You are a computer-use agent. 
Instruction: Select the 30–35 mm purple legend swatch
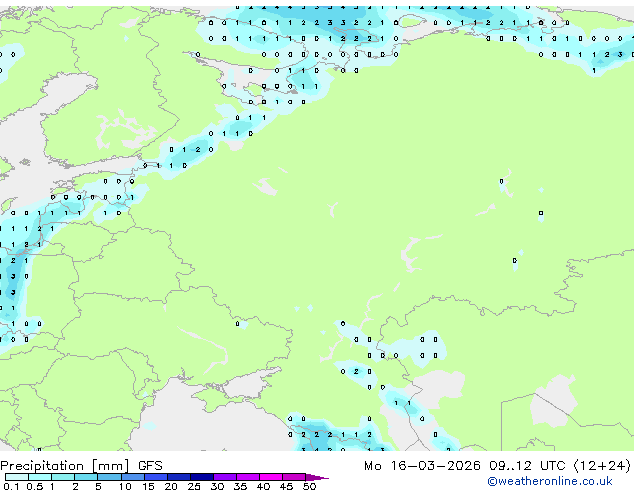tap(225, 477)
